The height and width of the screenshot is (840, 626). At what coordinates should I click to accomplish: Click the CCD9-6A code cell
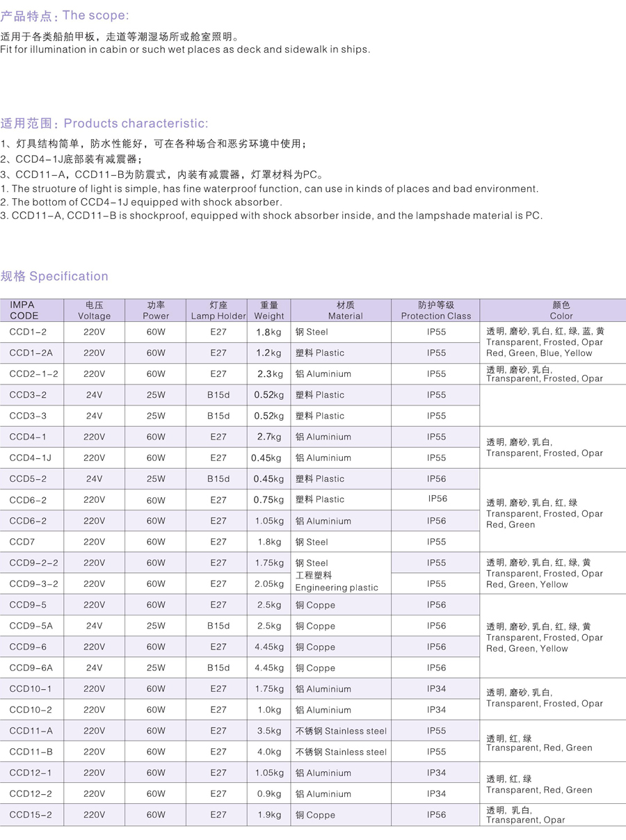tap(31, 668)
